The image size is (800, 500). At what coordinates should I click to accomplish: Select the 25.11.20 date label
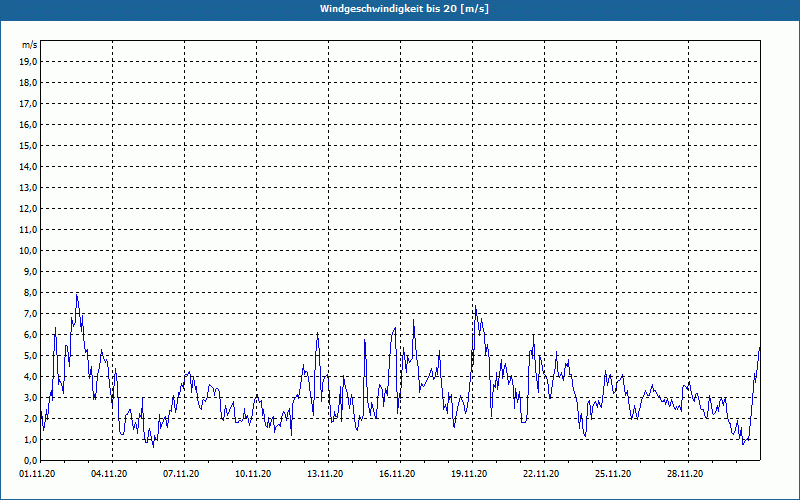[613, 473]
